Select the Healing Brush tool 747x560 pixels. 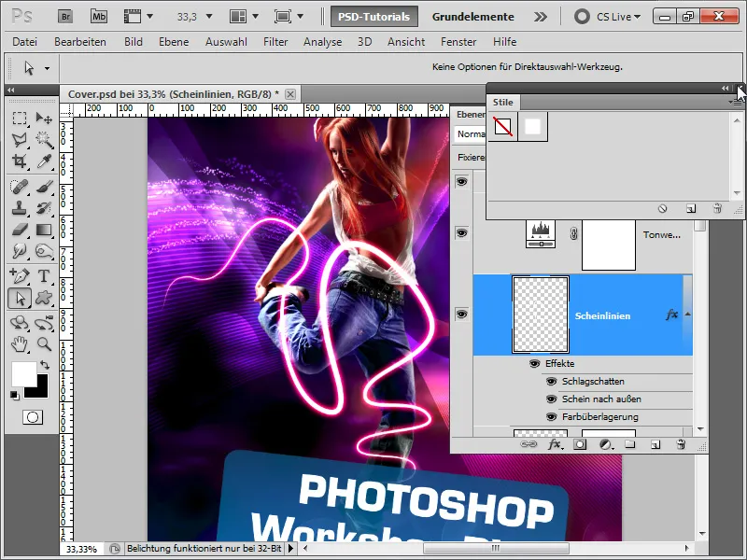20,187
